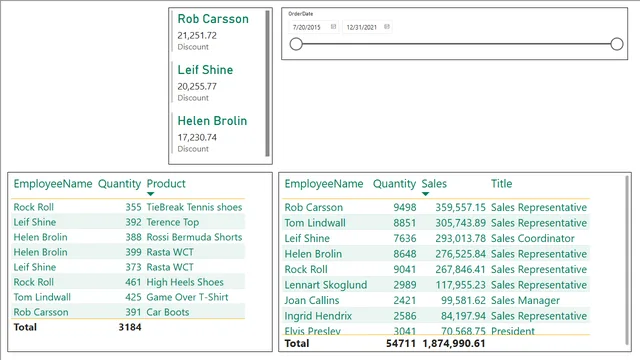Viewport: 640px width, 360px height.
Task: Sort right table by Title header
Action: 501,184
